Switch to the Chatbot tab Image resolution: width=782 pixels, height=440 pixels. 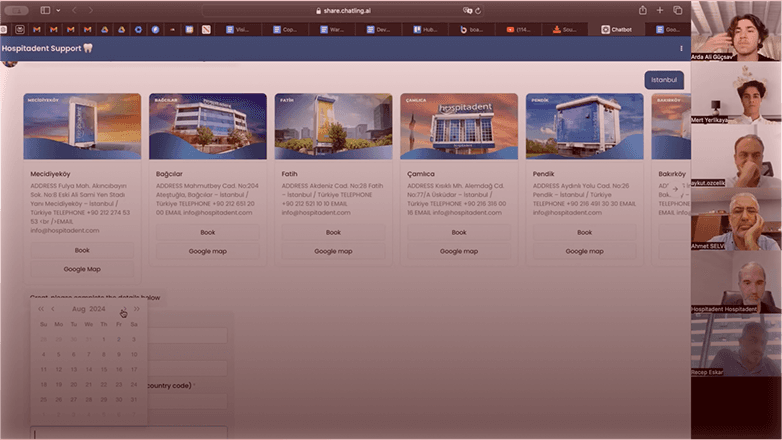(617, 29)
